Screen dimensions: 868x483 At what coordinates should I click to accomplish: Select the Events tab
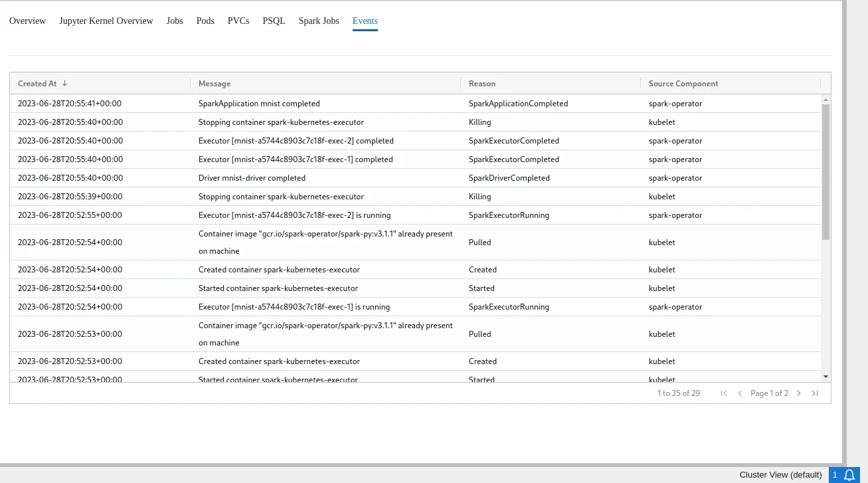365,21
